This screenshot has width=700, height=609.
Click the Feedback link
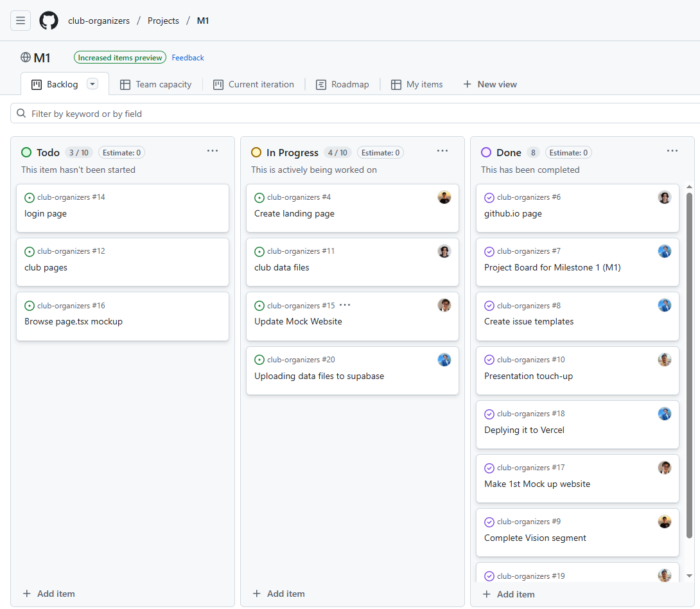(x=188, y=58)
